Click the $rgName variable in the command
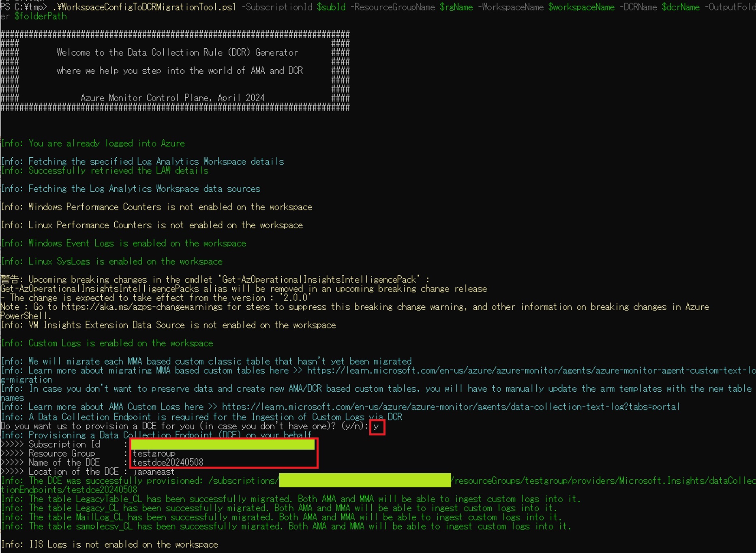Image resolution: width=756 pixels, height=553 pixels. coord(456,7)
